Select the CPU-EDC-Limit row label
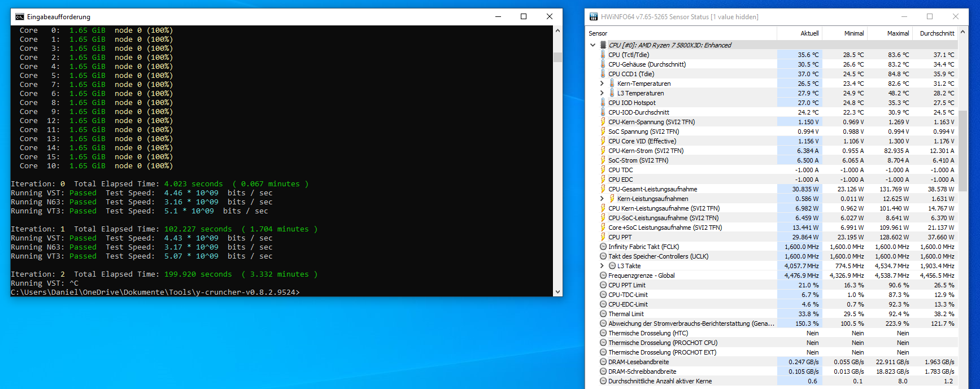980x389 pixels. click(628, 304)
